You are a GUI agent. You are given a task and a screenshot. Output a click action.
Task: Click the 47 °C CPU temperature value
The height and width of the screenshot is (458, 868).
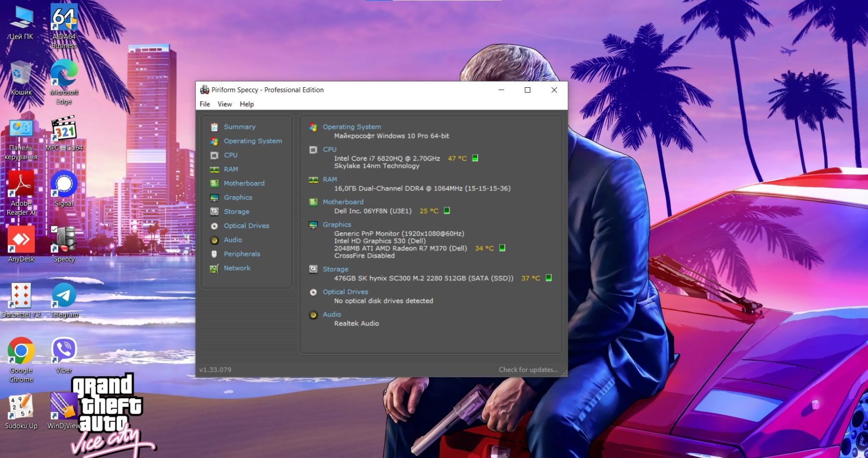point(457,158)
